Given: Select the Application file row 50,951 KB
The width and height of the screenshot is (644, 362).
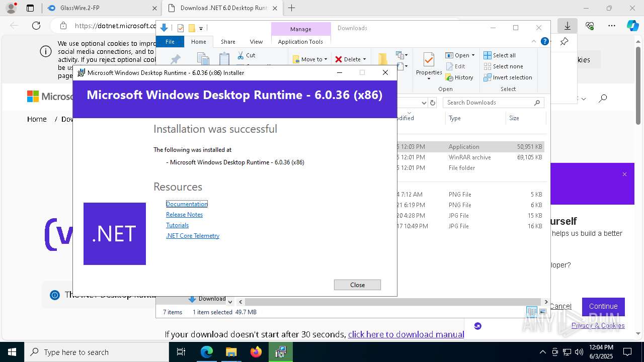Looking at the screenshot, I should click(x=470, y=147).
